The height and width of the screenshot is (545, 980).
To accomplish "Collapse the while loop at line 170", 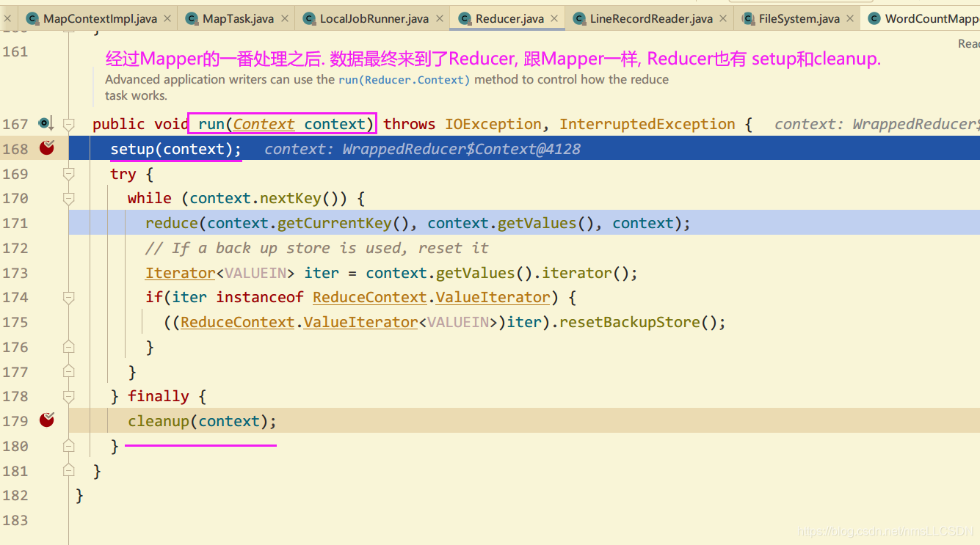I will pyautogui.click(x=68, y=198).
